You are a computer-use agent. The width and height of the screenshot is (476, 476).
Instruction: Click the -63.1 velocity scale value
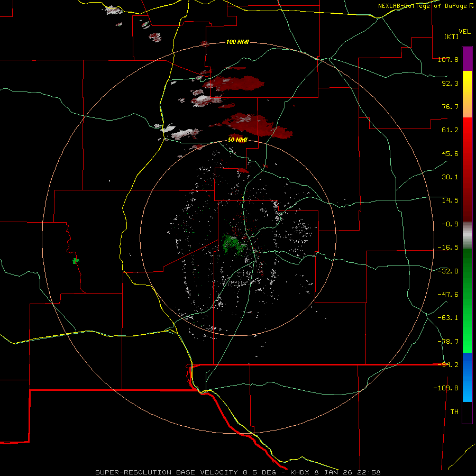(x=448, y=318)
